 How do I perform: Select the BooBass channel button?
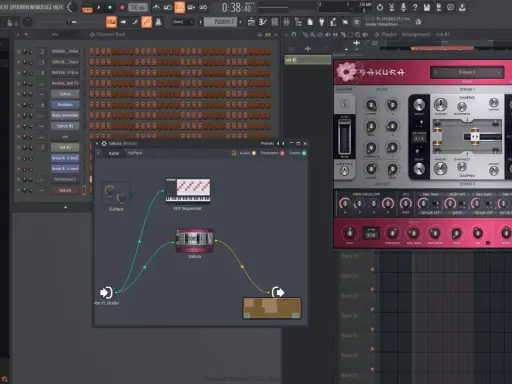pyautogui.click(x=65, y=105)
